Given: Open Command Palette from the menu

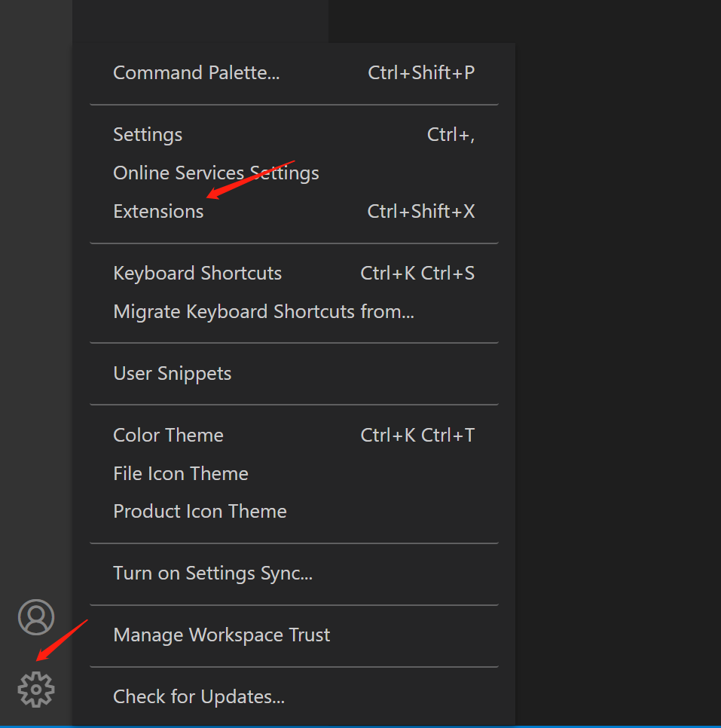Looking at the screenshot, I should click(x=196, y=73).
